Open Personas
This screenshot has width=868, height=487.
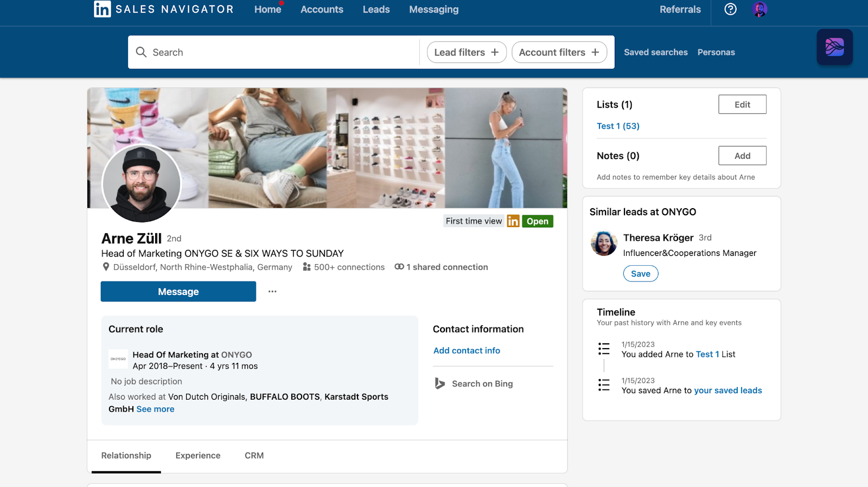coord(716,52)
